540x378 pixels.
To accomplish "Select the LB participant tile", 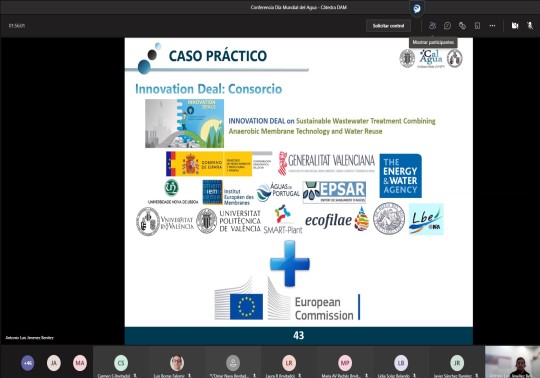I will pos(401,362).
